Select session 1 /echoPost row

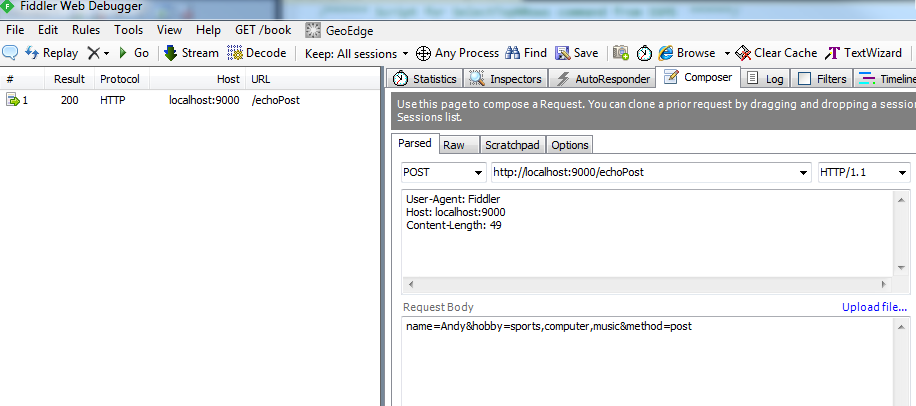pyautogui.click(x=190, y=100)
